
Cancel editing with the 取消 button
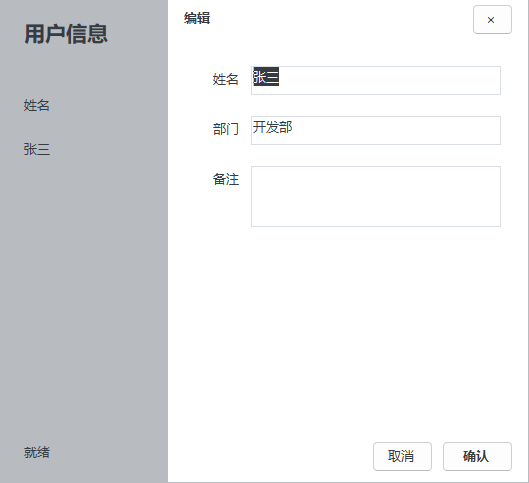pyautogui.click(x=402, y=456)
